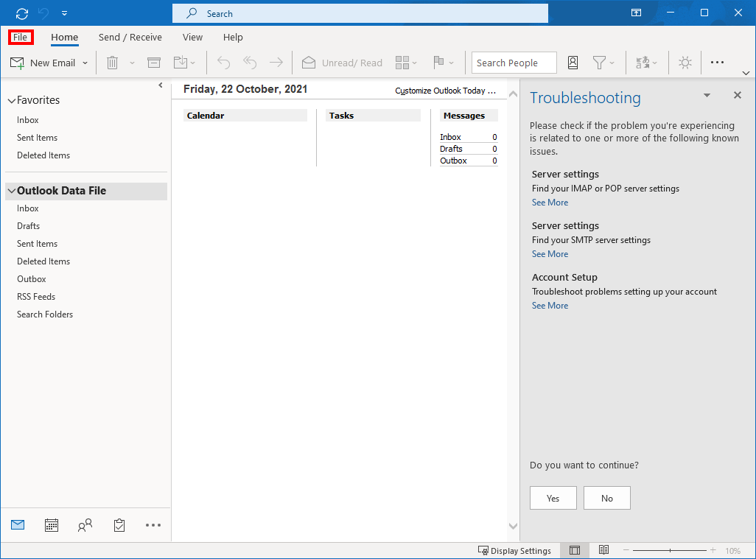
Task: Open the Filter Email dropdown
Action: pyautogui.click(x=603, y=63)
